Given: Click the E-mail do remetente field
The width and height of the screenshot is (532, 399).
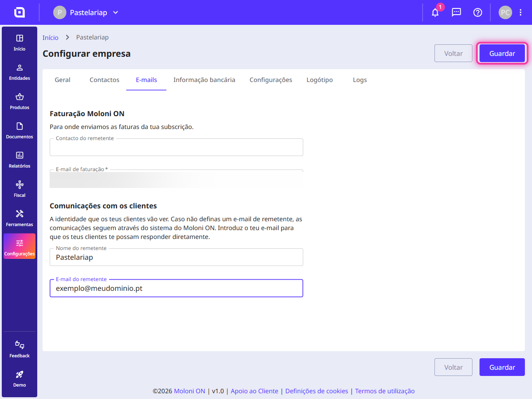Looking at the screenshot, I should click(x=176, y=288).
